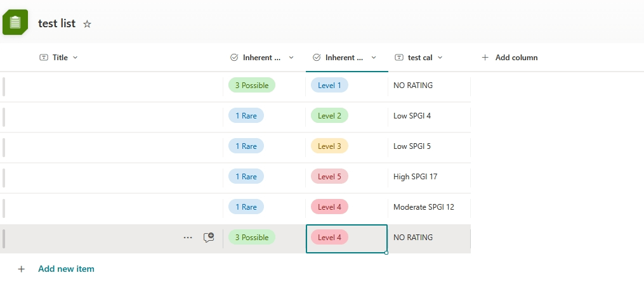The image size is (644, 287).
Task: Click the green test list clipboard icon
Action: (15, 22)
